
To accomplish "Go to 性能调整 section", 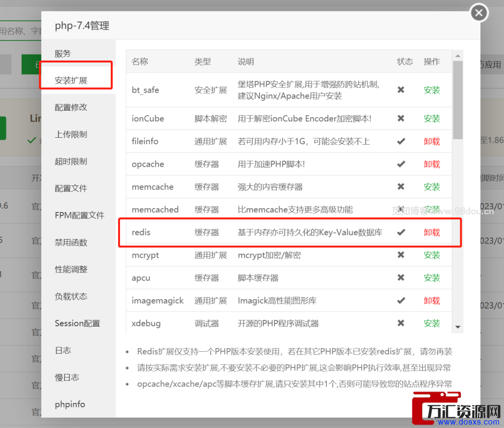I will click(x=71, y=269).
